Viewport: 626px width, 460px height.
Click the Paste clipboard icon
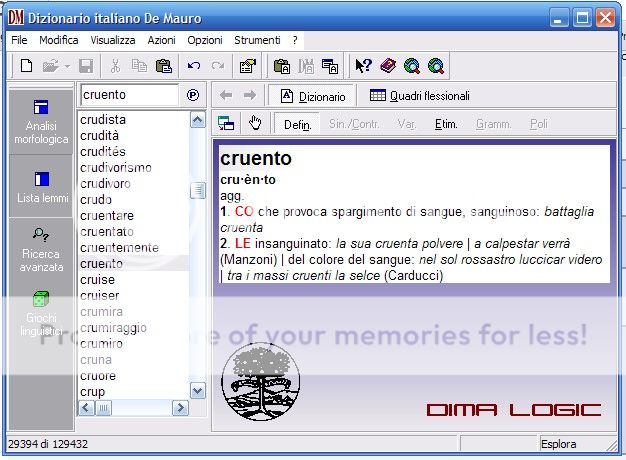pyautogui.click(x=164, y=66)
